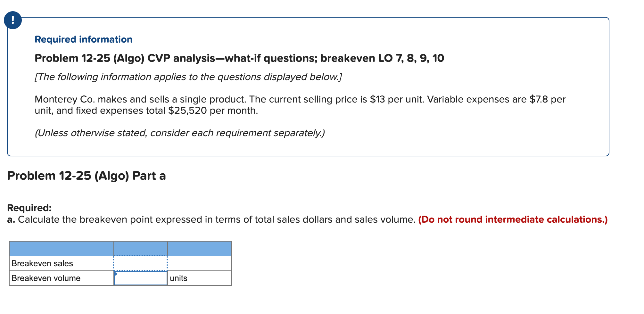Click the Breakeven sales row label
Screen dimensions: 644x314
pyautogui.click(x=42, y=263)
